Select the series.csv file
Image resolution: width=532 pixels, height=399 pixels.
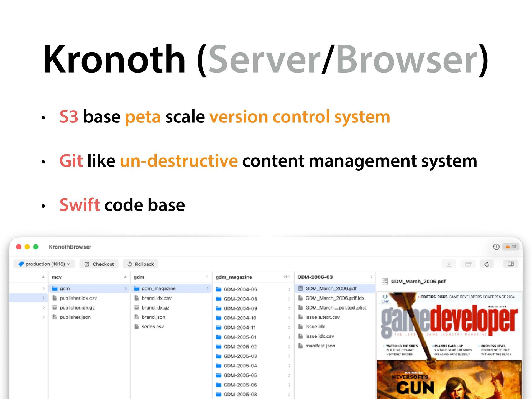[153, 327]
